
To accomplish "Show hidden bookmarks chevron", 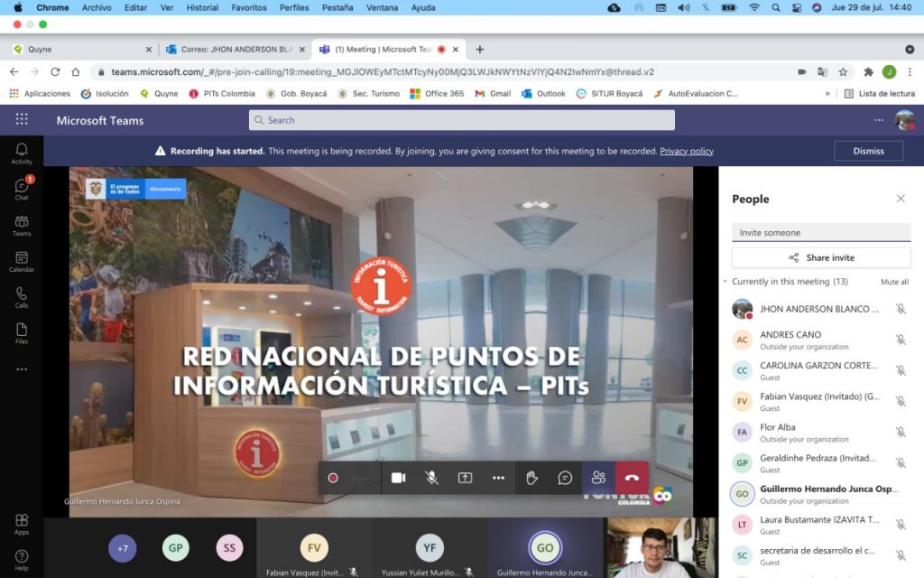I will point(827,93).
